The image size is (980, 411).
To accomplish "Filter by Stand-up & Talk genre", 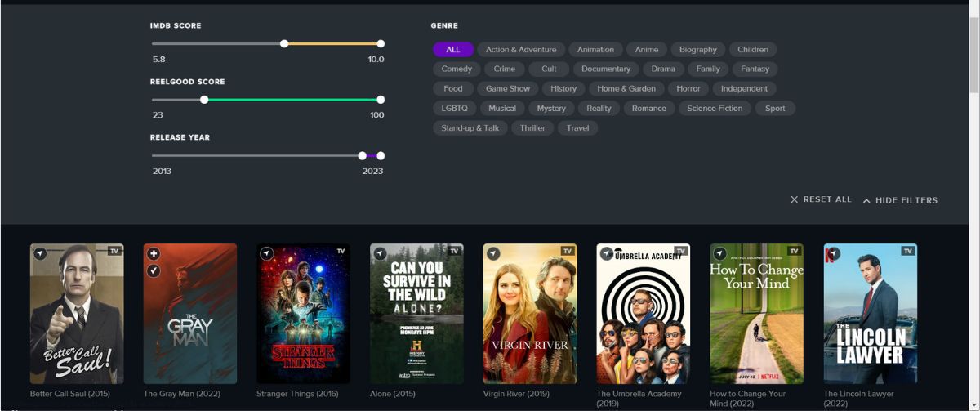I will [470, 128].
